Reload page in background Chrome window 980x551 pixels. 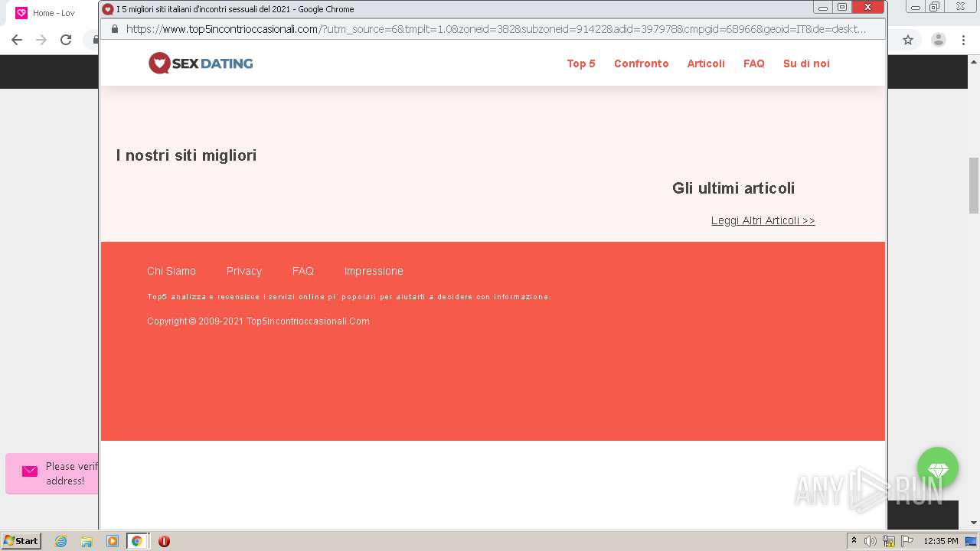66,40
